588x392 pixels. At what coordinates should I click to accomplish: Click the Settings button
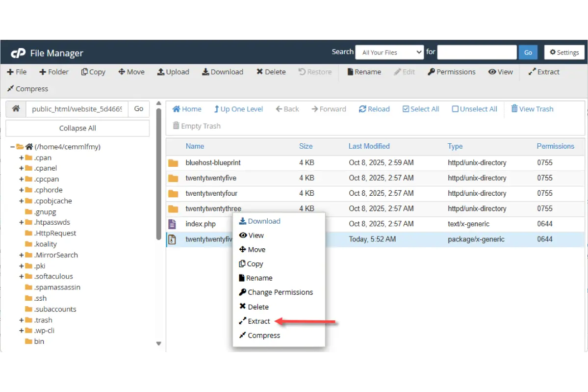coord(564,52)
